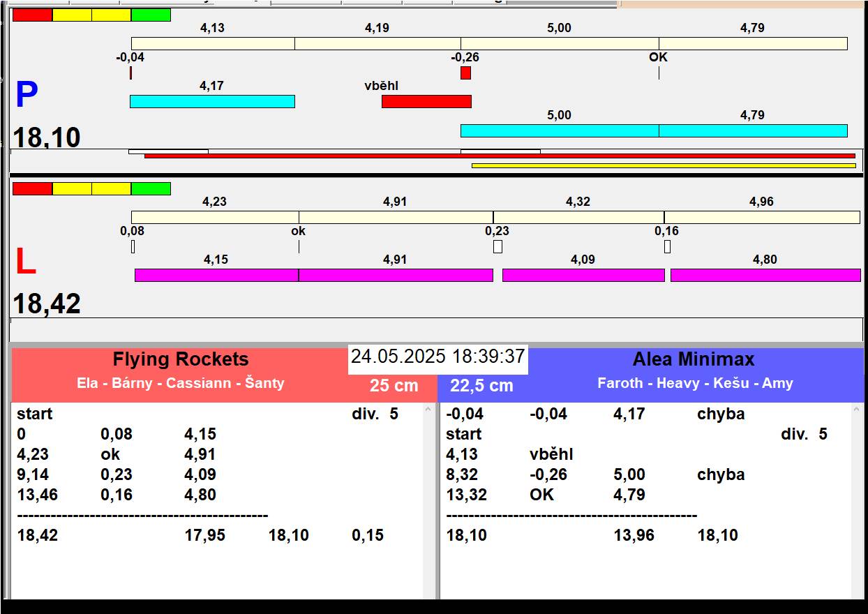Click the OK pass label in lane P
Image resolution: width=868 pixels, height=614 pixels.
click(x=659, y=57)
